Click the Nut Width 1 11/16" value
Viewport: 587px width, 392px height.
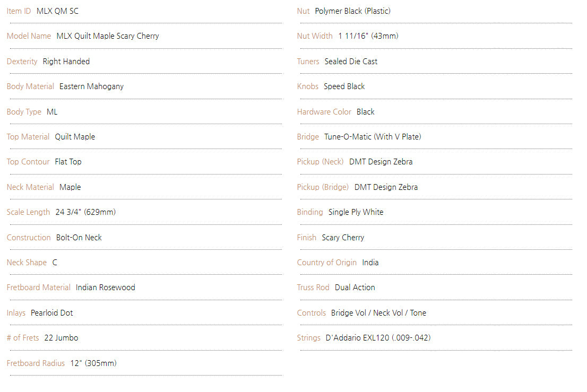click(x=368, y=36)
